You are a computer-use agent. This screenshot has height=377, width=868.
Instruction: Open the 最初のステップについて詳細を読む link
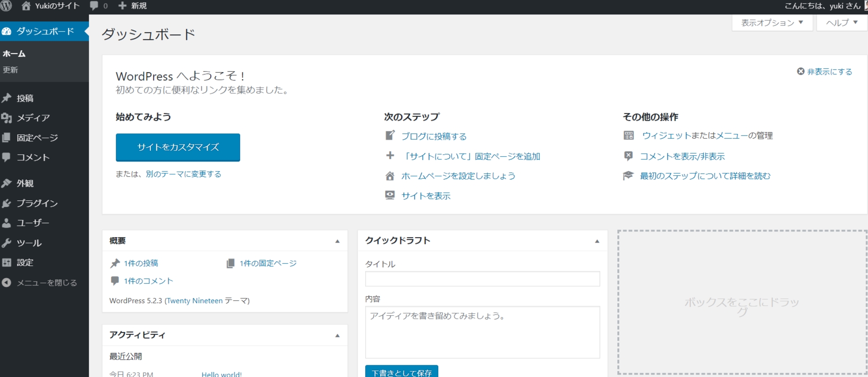(705, 176)
